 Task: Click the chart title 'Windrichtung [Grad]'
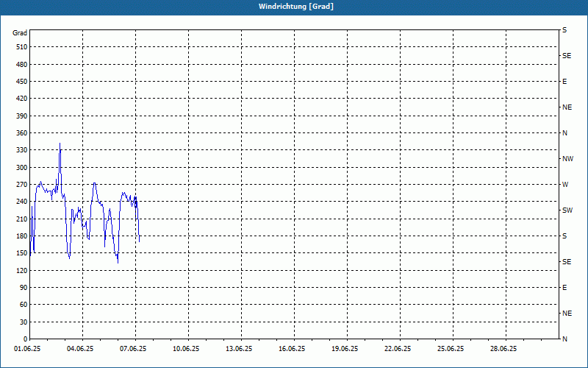(296, 7)
